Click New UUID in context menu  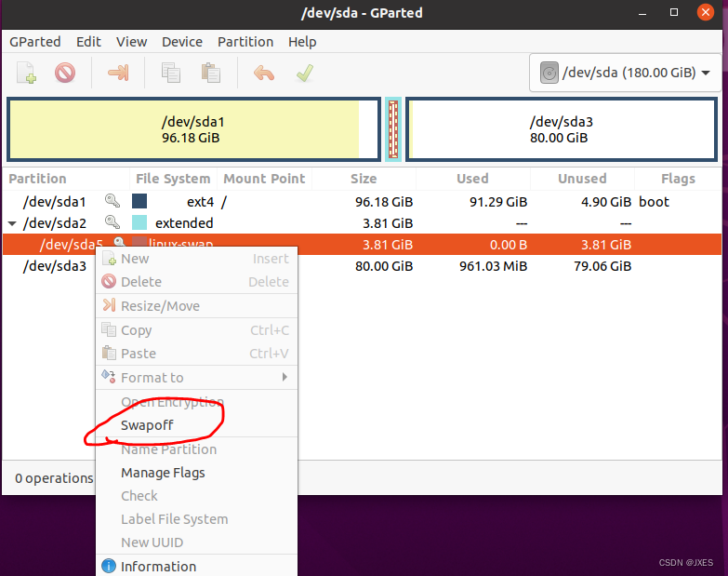(196, 543)
